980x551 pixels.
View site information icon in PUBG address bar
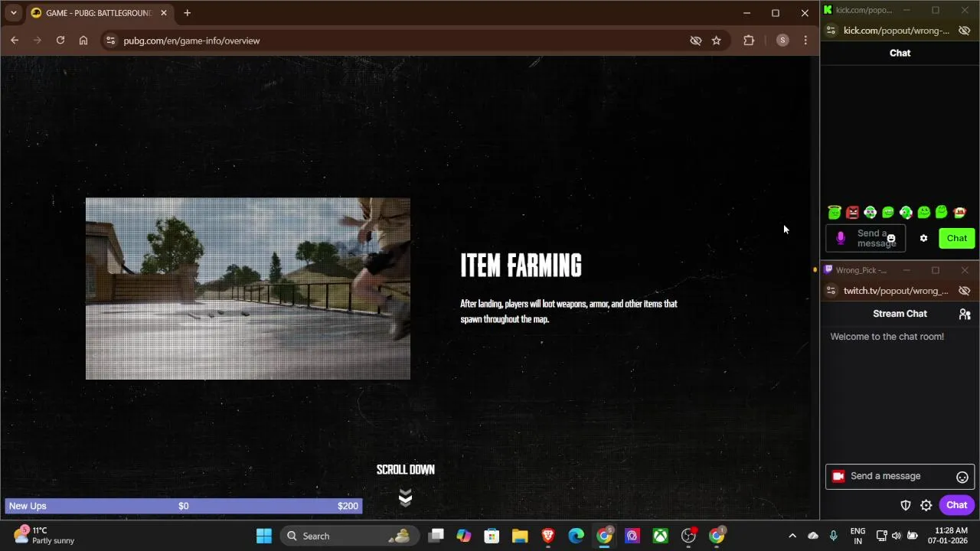point(110,41)
